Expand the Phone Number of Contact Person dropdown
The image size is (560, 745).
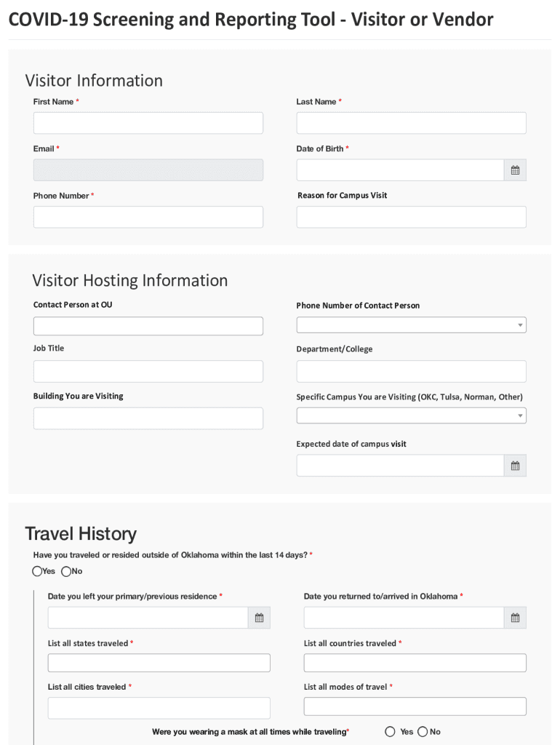click(x=411, y=325)
